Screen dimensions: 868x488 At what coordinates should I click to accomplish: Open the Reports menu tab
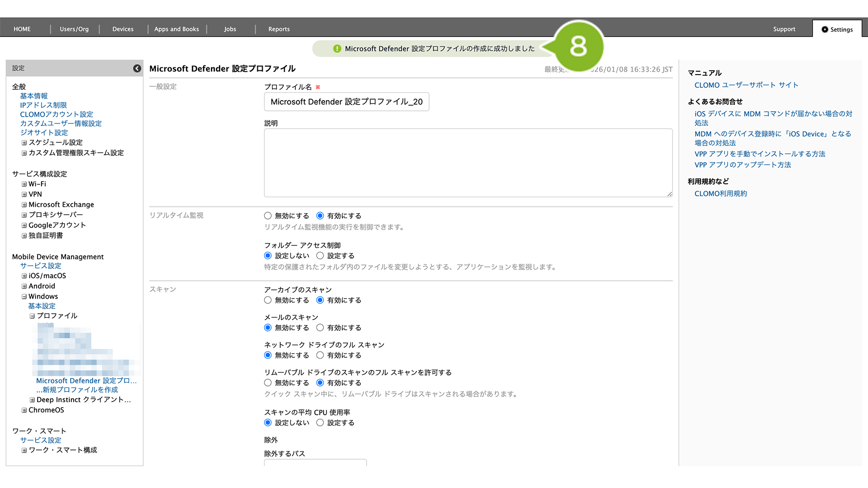click(x=279, y=29)
